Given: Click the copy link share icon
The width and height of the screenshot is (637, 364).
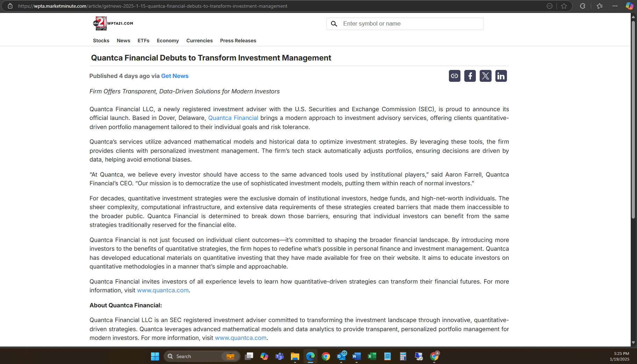Looking at the screenshot, I should point(455,76).
